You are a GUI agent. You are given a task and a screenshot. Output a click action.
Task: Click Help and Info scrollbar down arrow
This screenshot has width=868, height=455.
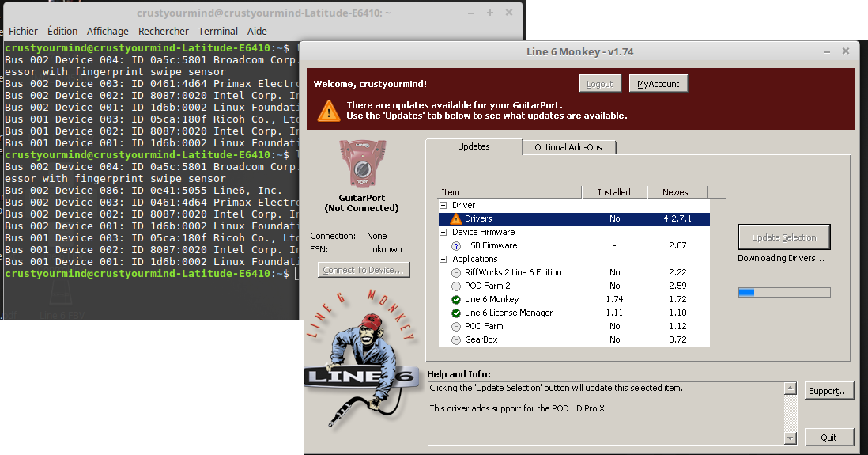pyautogui.click(x=791, y=438)
